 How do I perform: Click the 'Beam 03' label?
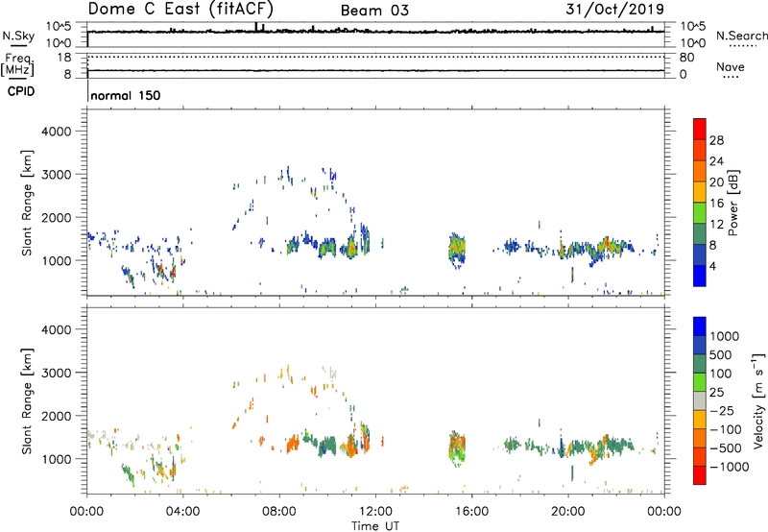pyautogui.click(x=374, y=11)
